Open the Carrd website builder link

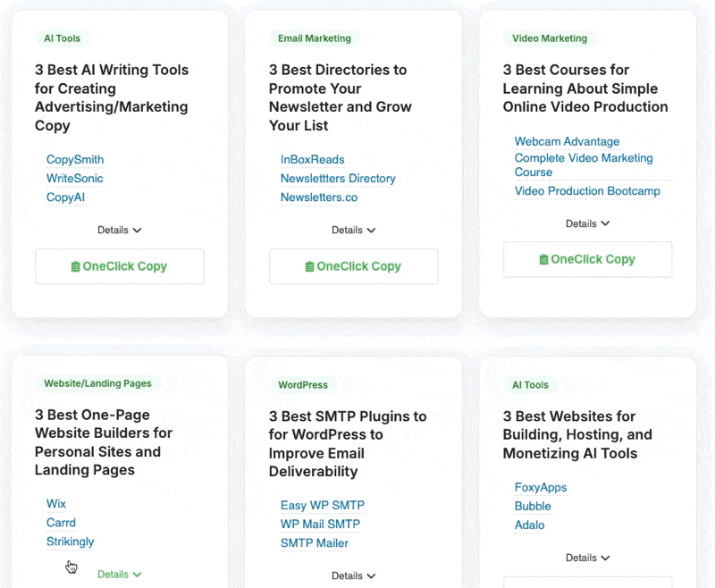point(61,523)
